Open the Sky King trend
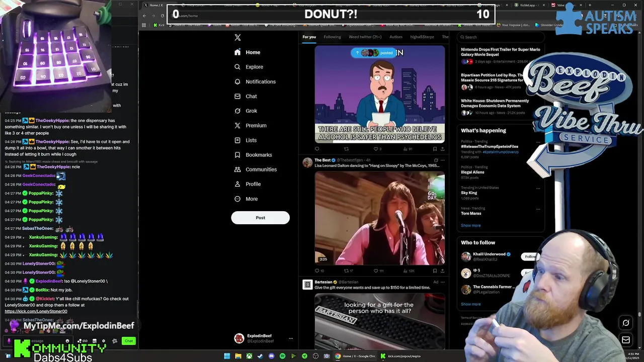This screenshot has width=644, height=362. 469,193
